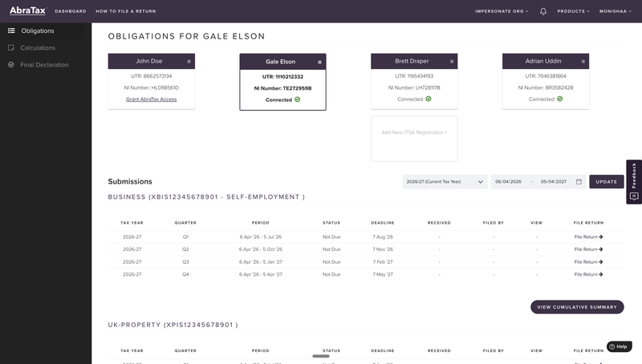Image resolution: width=642 pixels, height=364 pixels.
Task: Open How To File A Return page
Action: click(126, 11)
